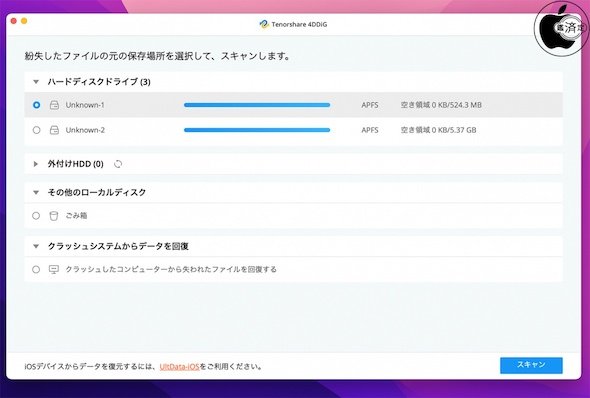590x398 pixels.
Task: Click the trash can icon beside ごみ箱
Action: (x=54, y=216)
